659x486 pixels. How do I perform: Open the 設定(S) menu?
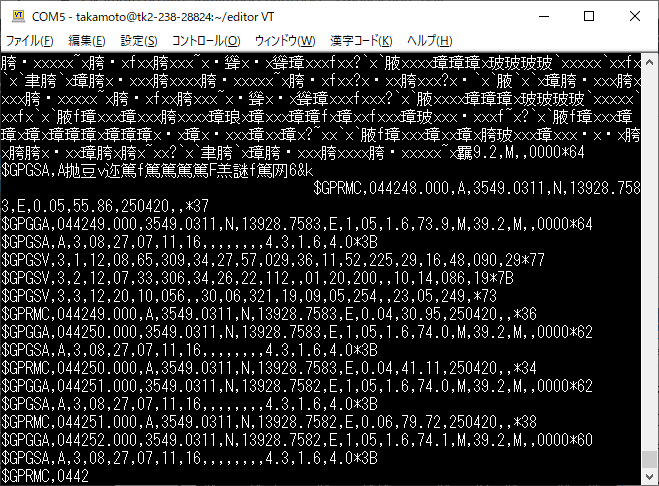point(139,41)
